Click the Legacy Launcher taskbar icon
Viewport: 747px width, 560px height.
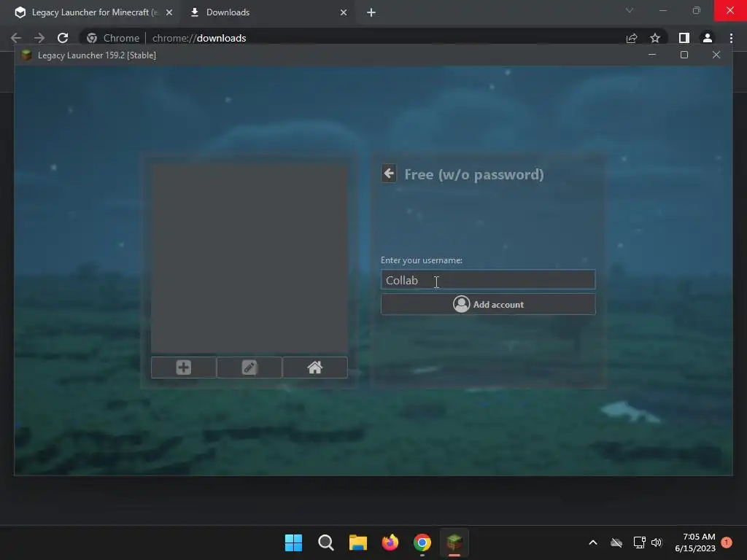click(x=454, y=542)
